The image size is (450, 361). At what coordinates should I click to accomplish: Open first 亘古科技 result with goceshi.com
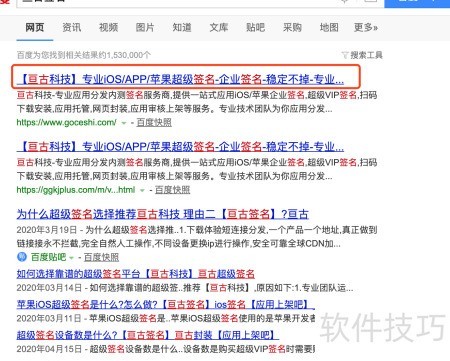[x=180, y=79]
